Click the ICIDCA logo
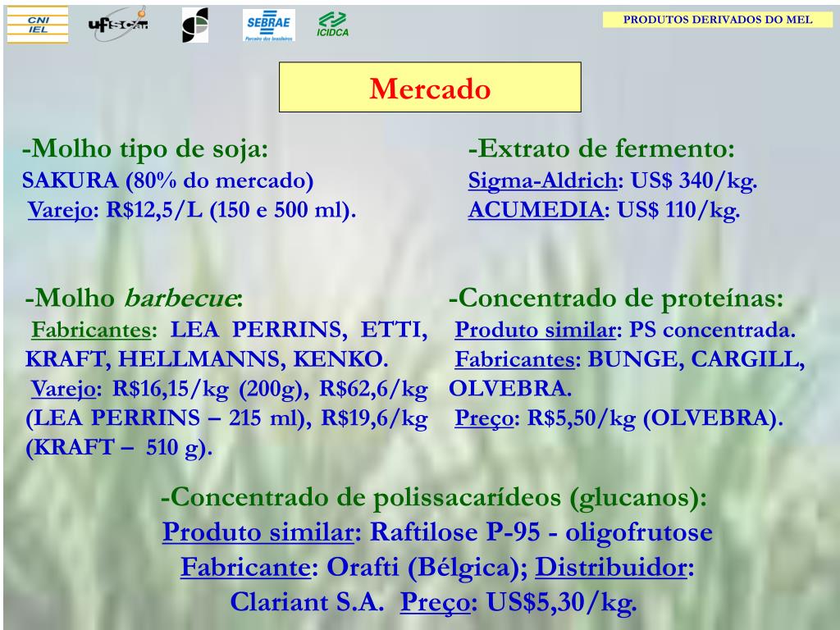This screenshot has width=840, height=630. pyautogui.click(x=332, y=25)
